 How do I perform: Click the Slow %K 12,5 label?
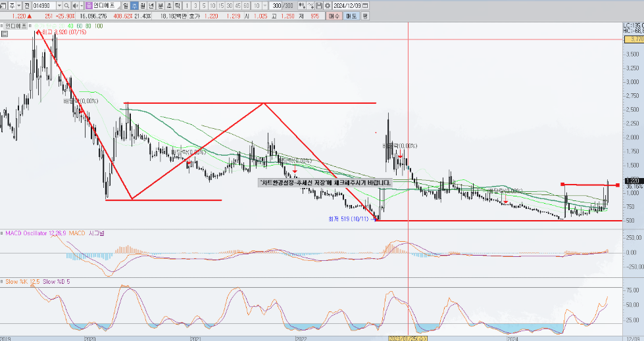[x=22, y=281]
